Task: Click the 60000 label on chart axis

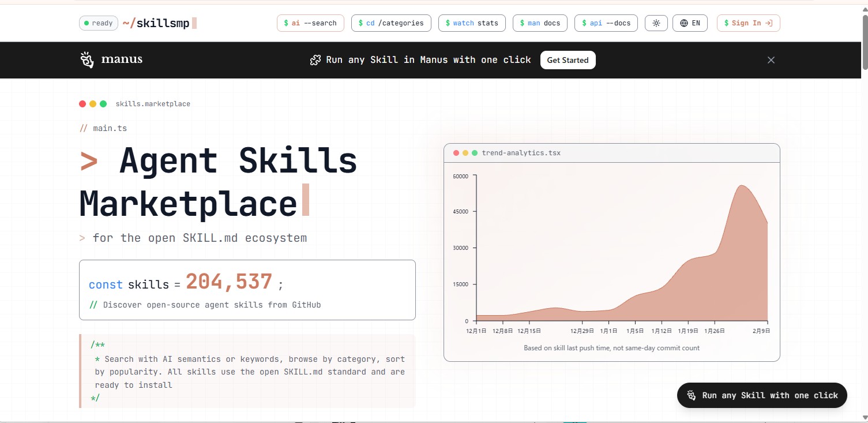Action: pos(461,175)
